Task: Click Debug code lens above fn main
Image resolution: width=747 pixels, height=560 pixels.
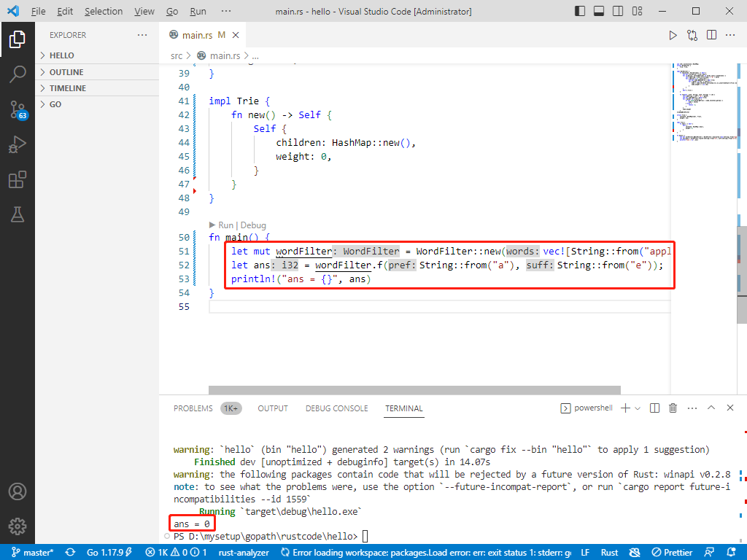Action: click(x=253, y=225)
